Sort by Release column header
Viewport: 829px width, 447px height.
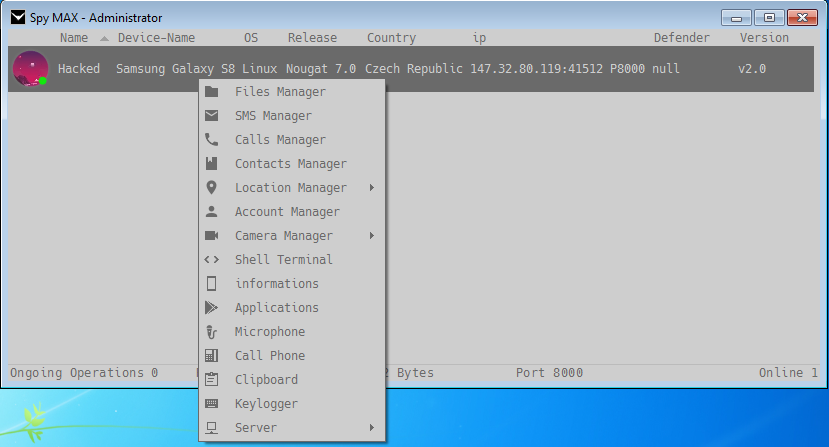312,38
